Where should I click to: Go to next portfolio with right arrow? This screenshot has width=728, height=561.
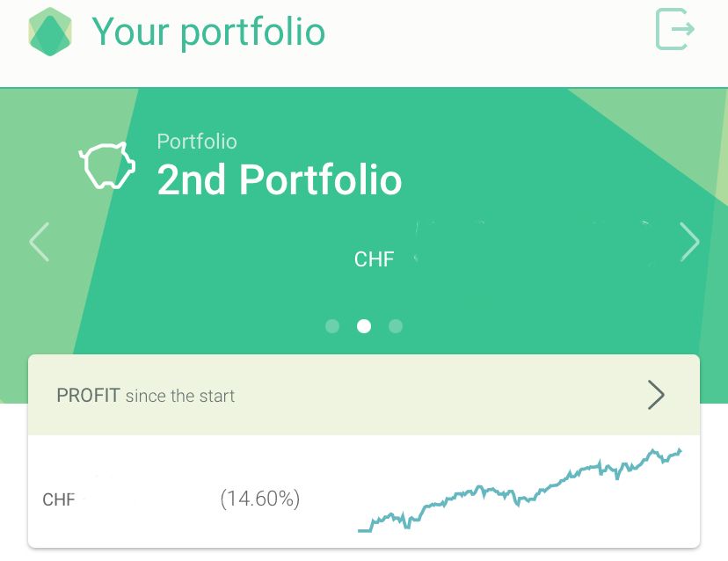689,242
